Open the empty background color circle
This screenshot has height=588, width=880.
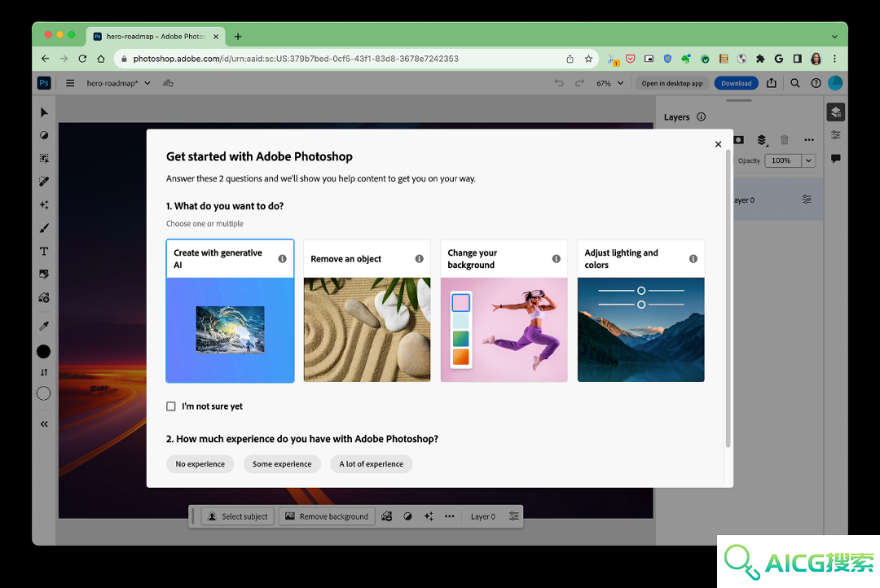(44, 394)
